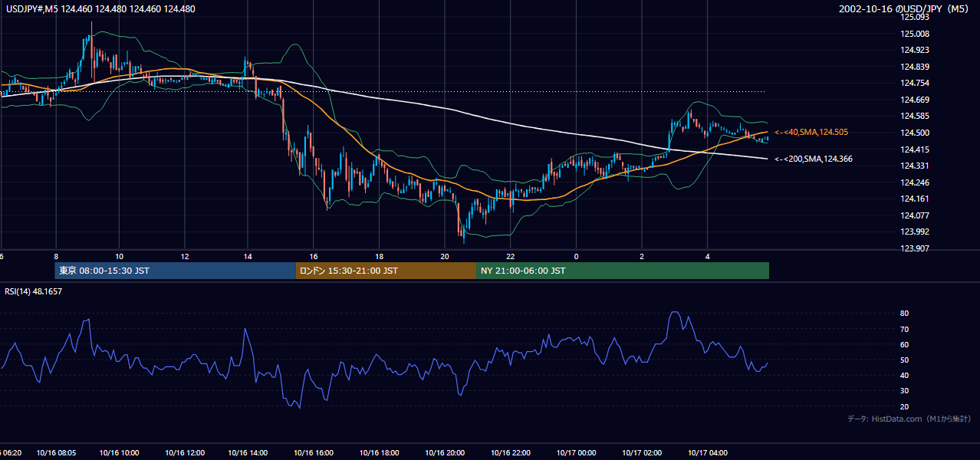Image resolution: width=980 pixels, height=460 pixels.
Task: Click the 10/17 00:00 time axis label
Action: tap(575, 453)
